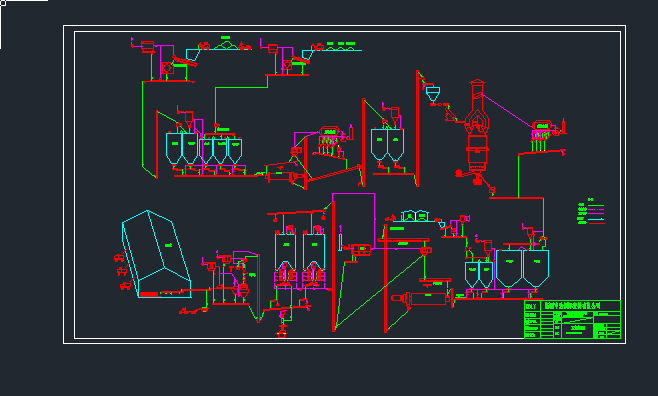Click the tallest red bucket elevator left of the kiln

coord(417,128)
